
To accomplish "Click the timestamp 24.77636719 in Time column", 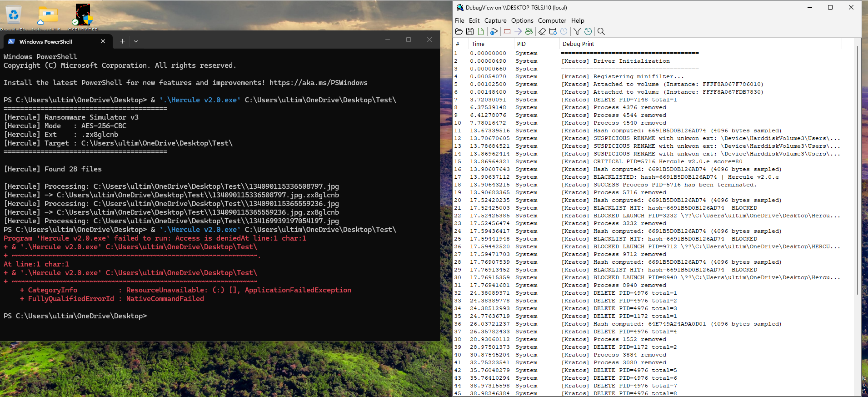I will tap(490, 316).
